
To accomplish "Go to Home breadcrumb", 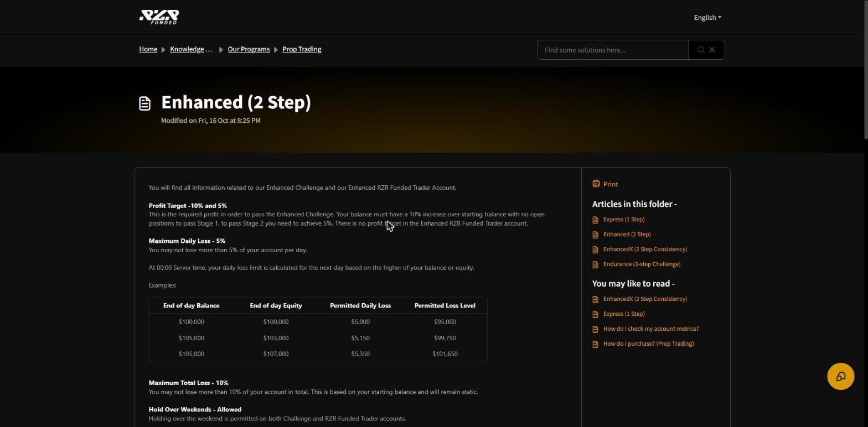I will coord(148,49).
